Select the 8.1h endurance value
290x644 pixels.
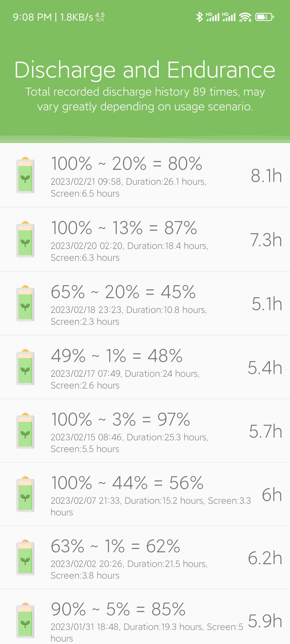click(x=266, y=175)
